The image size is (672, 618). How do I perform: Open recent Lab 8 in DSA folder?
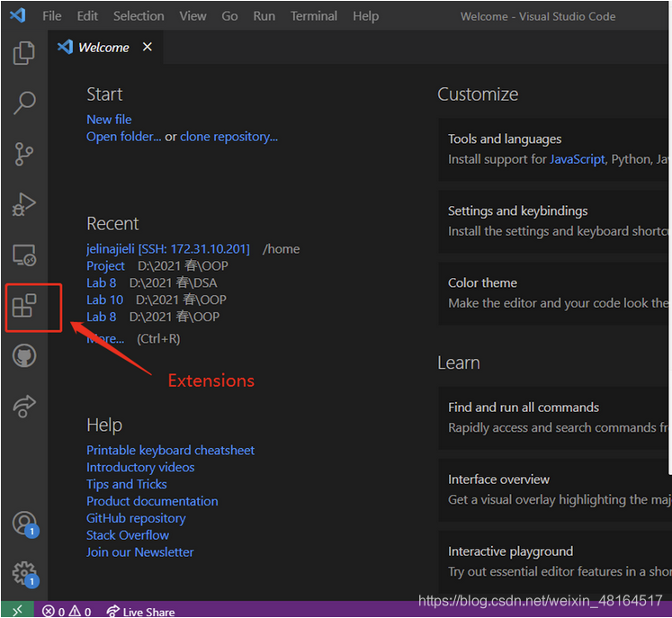(x=101, y=282)
